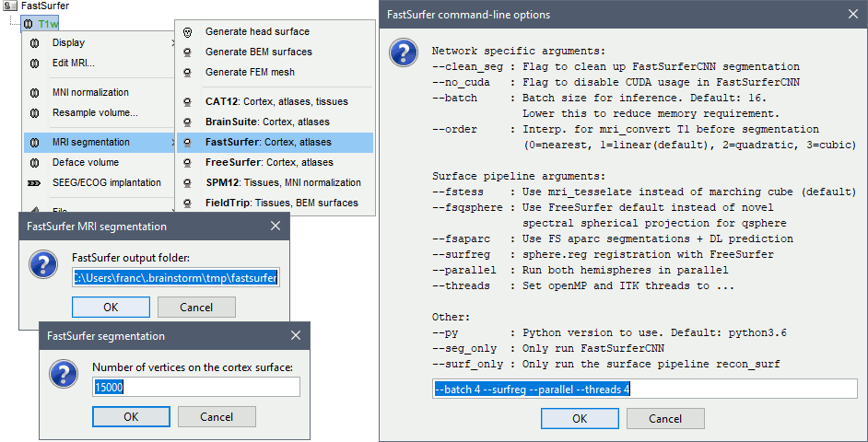Click the FastSurfer subject folder icon

coord(10,6)
